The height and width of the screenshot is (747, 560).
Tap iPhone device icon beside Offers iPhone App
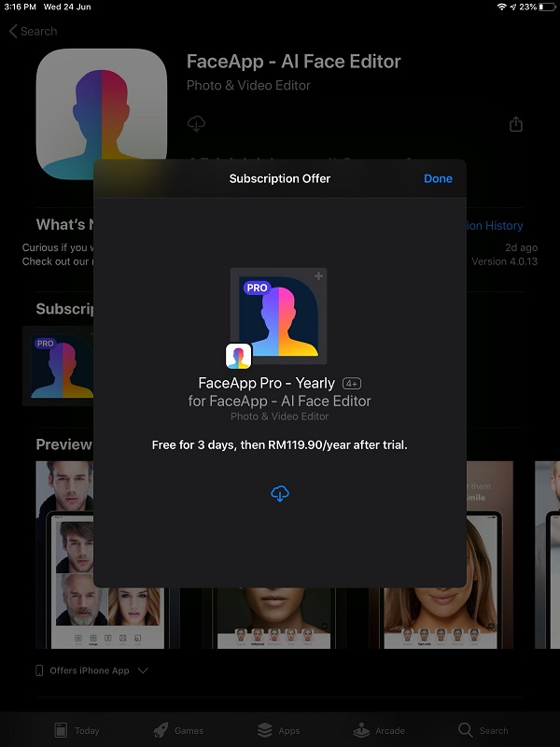pyautogui.click(x=39, y=670)
